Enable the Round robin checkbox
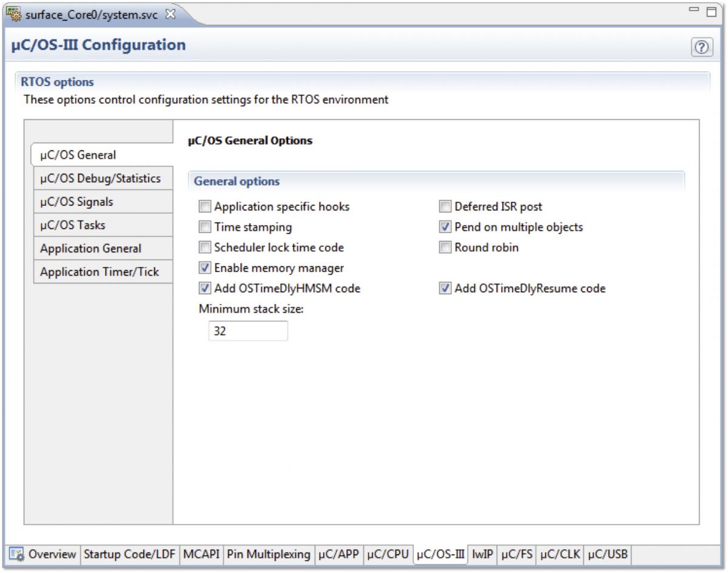 point(446,248)
